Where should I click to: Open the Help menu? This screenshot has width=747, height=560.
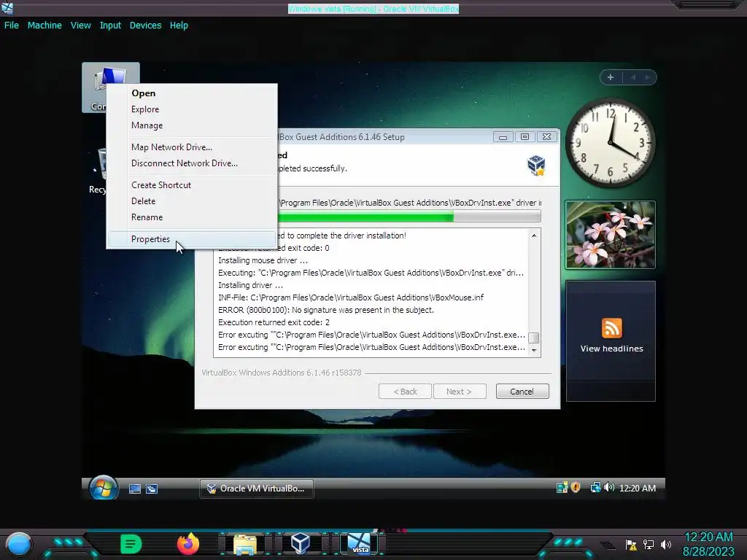coord(179,26)
